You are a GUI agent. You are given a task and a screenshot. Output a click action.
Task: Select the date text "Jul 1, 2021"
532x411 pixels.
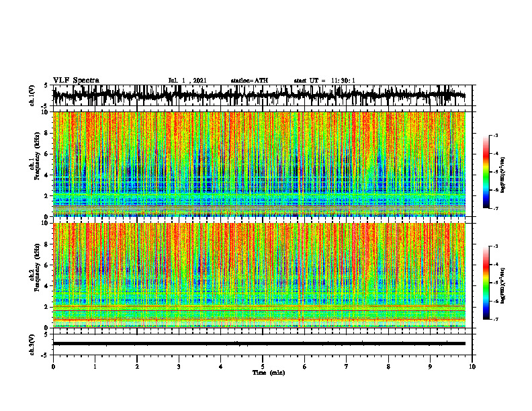pos(187,81)
